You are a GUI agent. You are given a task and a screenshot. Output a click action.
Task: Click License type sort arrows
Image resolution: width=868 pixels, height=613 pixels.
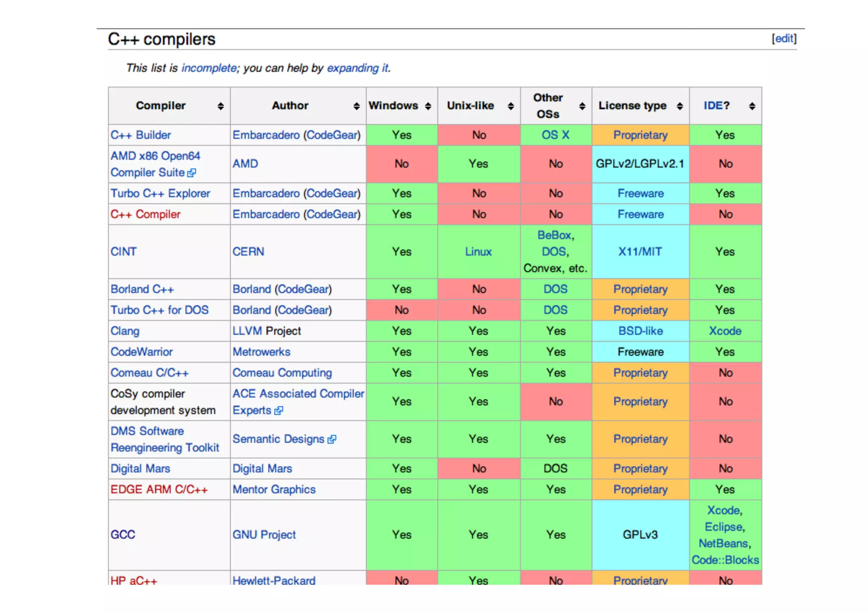coord(680,106)
